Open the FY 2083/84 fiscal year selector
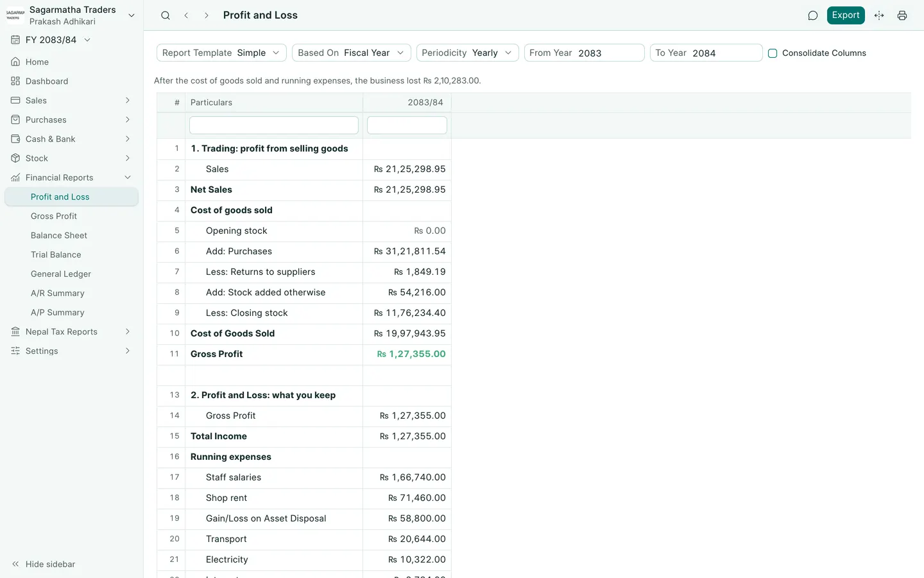The width and height of the screenshot is (924, 578). tap(51, 40)
